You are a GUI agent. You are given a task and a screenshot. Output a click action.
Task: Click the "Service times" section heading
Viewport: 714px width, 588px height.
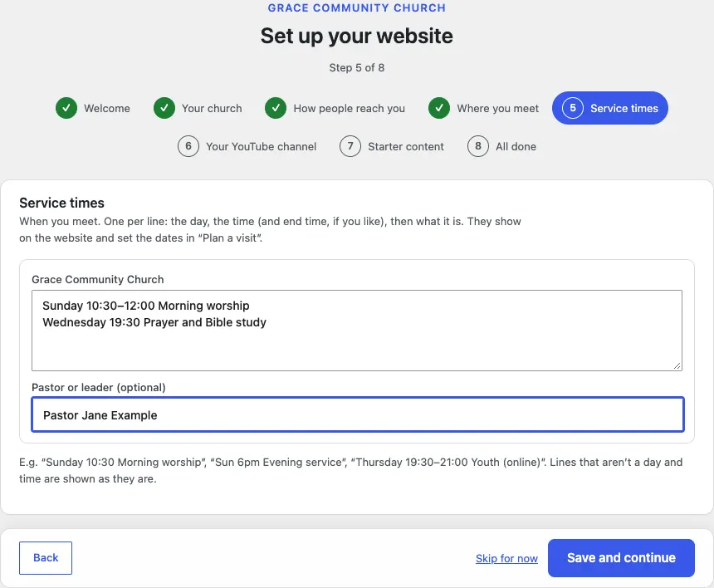pyautogui.click(x=62, y=203)
